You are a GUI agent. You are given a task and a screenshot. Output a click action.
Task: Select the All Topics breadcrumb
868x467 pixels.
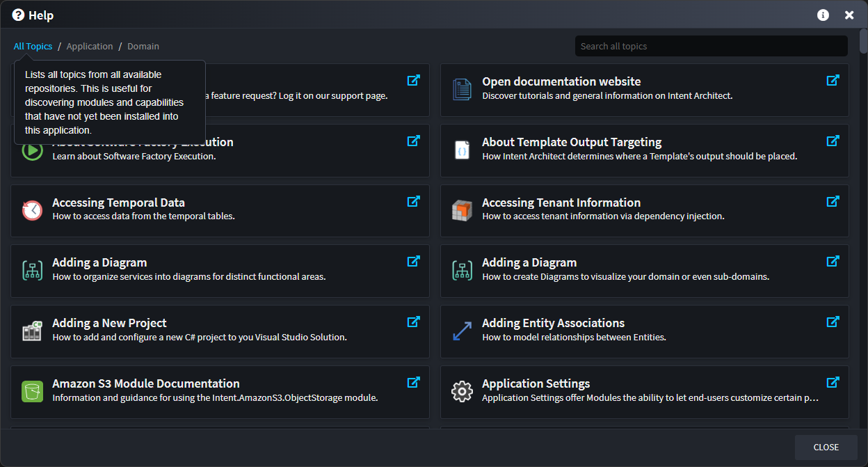pyautogui.click(x=33, y=47)
